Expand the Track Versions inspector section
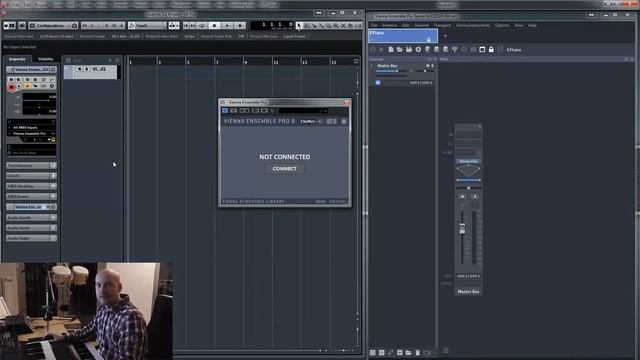The width and height of the screenshot is (640, 360). [31, 165]
